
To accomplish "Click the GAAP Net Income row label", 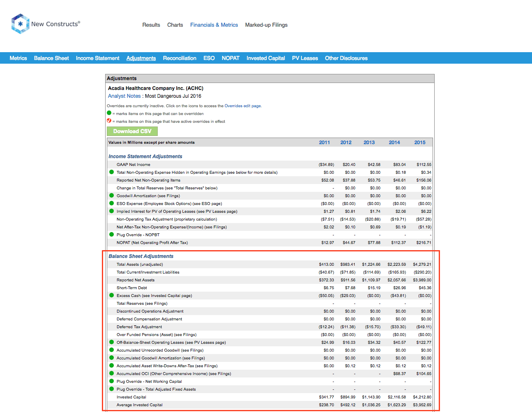I will 134,165.
